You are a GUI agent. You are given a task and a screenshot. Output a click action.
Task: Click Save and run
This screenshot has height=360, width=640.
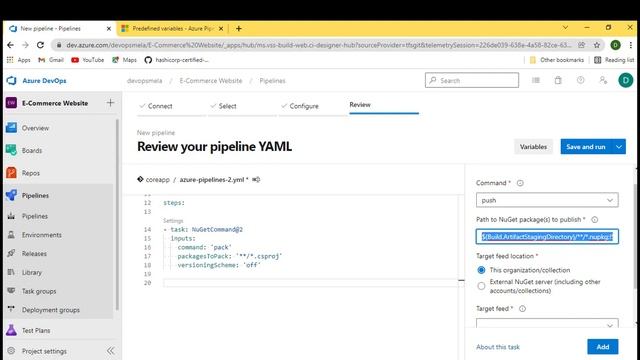586,147
